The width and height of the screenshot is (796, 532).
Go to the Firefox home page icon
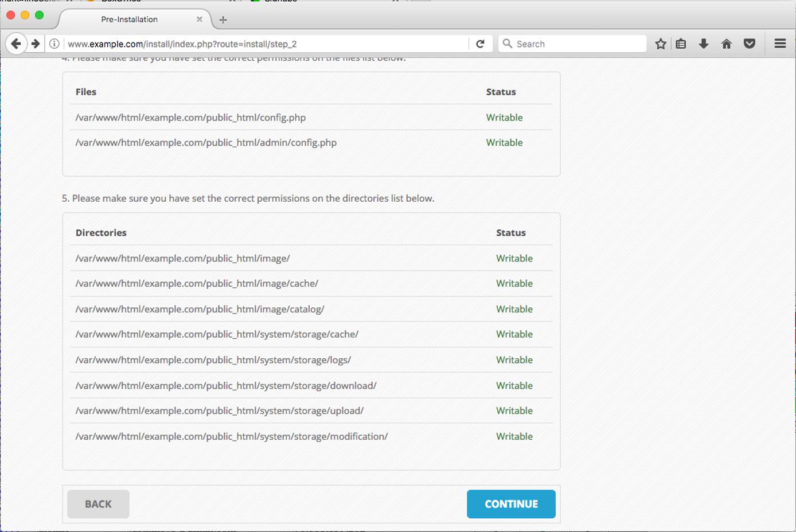(727, 43)
